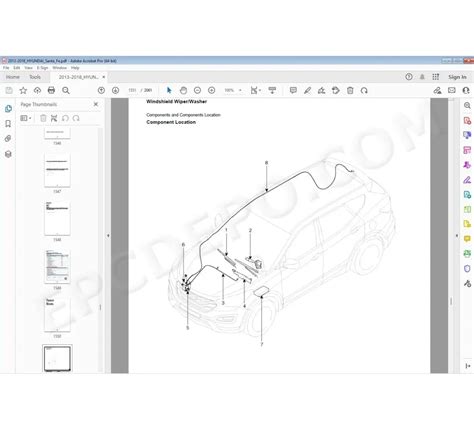474x430 pixels.
Task: Click the sign document icon in toolbar
Action: (x=321, y=90)
